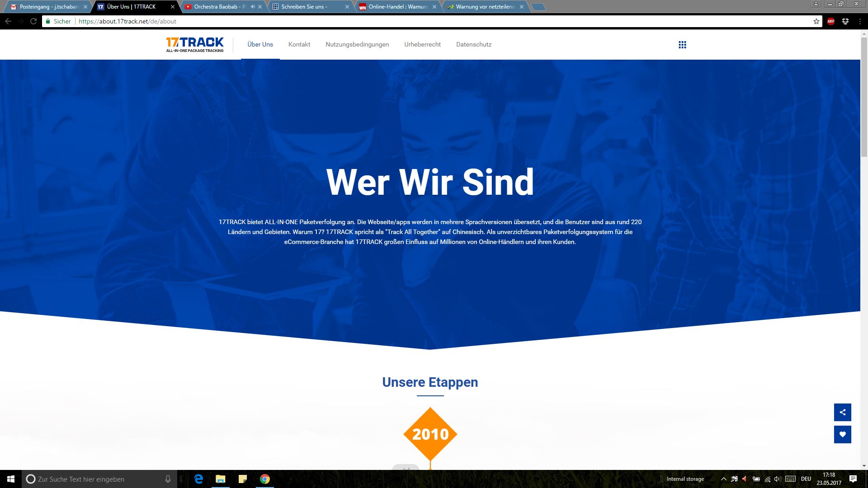Open the Wi-Fi network tray icon
Image resolution: width=868 pixels, height=488 pixels.
click(767, 479)
